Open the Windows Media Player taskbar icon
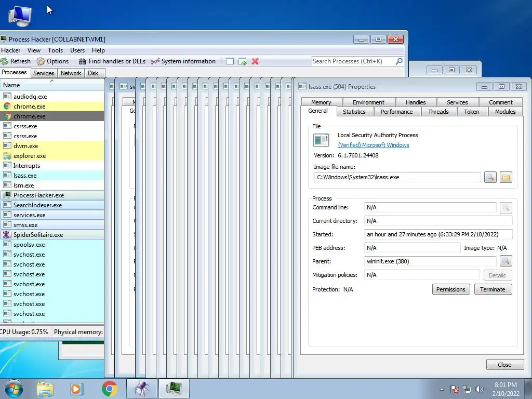 tap(76, 389)
